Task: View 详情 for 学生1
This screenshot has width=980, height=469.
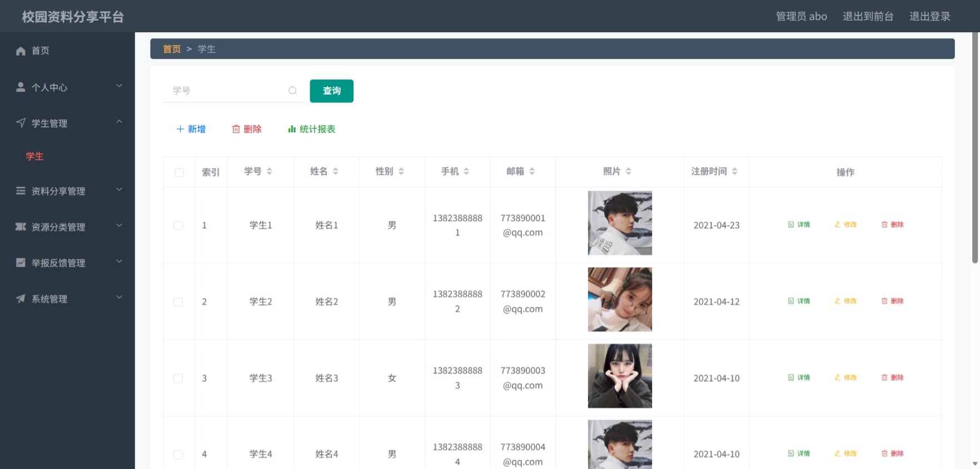Action: tap(799, 224)
